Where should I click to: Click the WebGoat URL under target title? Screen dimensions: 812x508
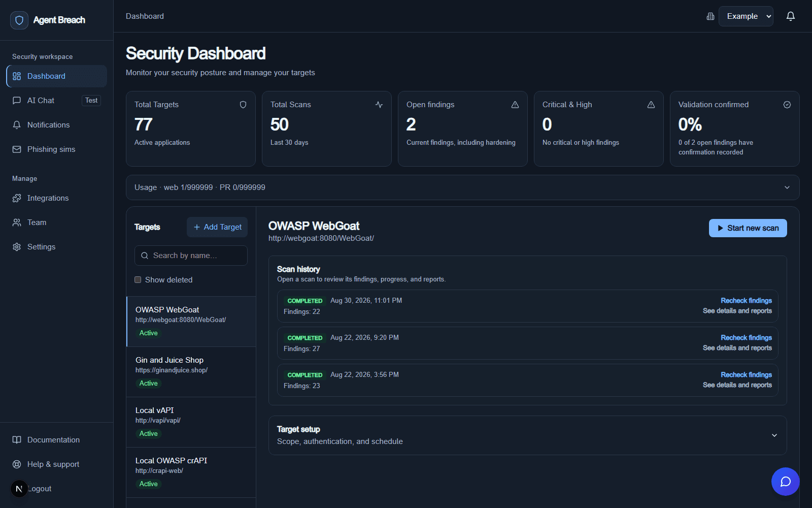(321, 238)
